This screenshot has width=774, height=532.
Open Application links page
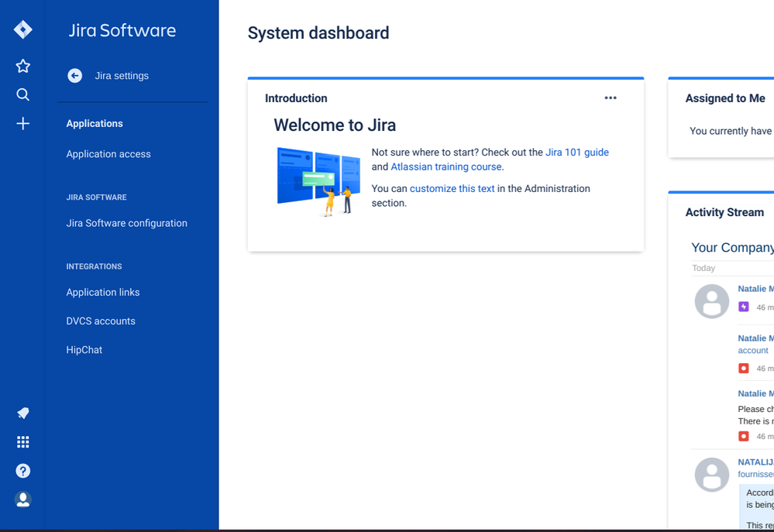[103, 292]
